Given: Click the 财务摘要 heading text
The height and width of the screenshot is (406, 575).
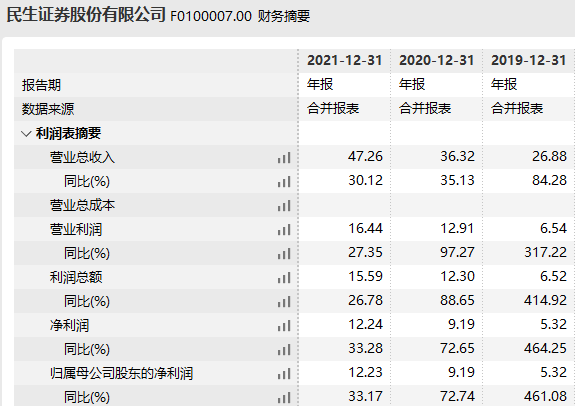Looking at the screenshot, I should tap(284, 16).
